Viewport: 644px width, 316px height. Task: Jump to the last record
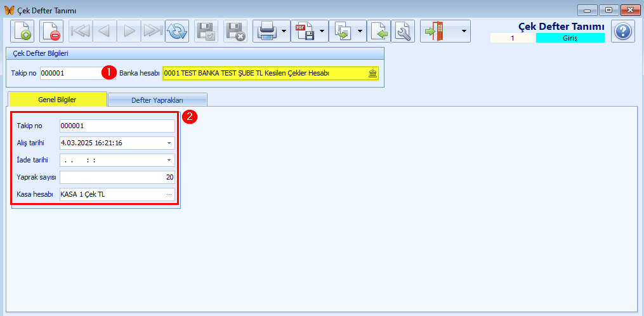pos(153,31)
